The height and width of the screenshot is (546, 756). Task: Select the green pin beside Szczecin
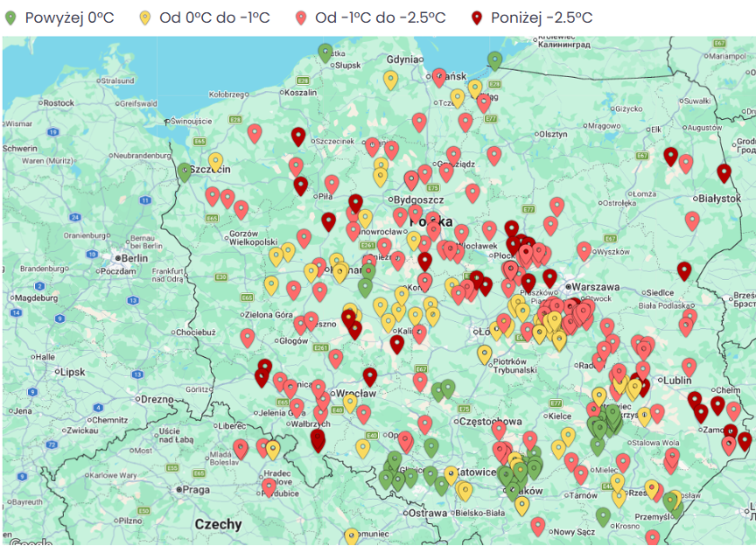tap(185, 171)
